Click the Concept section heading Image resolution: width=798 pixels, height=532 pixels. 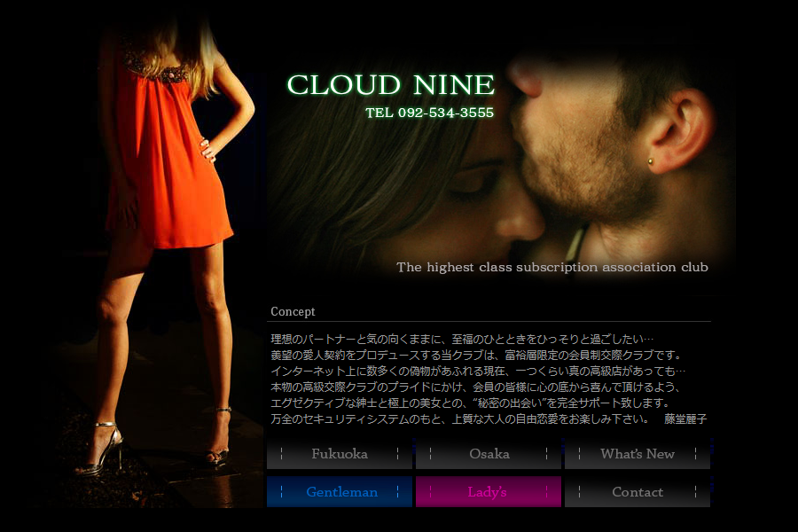click(293, 312)
